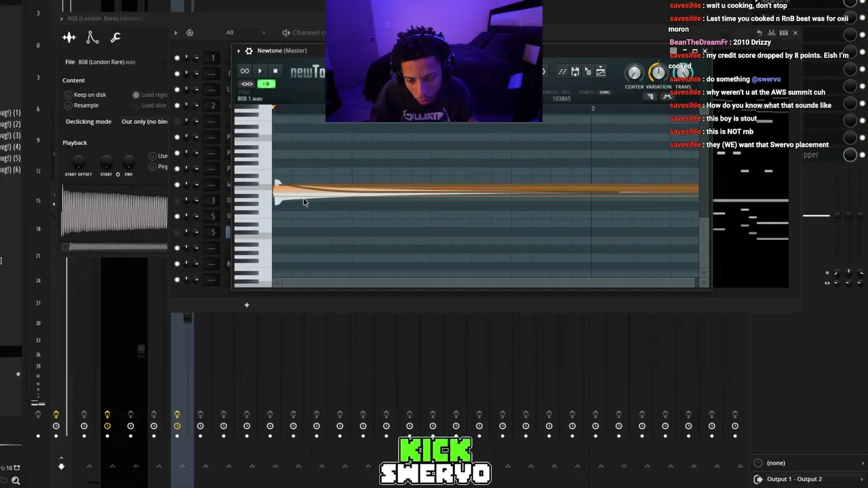Click the bar-graph icon next to the undo arrow

pyautogui.click(x=772, y=33)
